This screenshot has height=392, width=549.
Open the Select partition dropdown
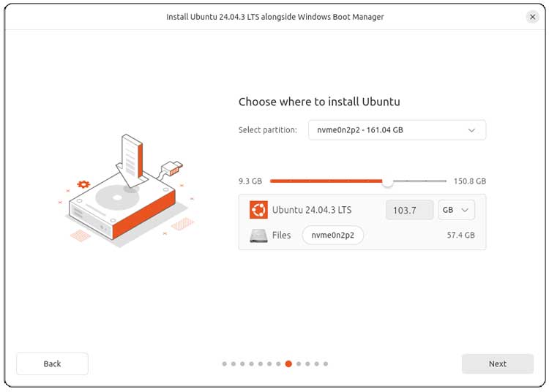397,130
